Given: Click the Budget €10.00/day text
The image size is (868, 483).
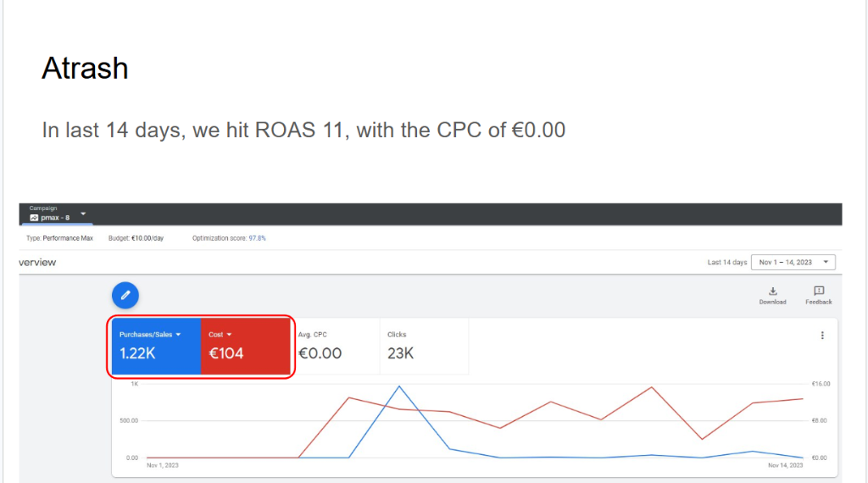Looking at the screenshot, I should pyautogui.click(x=136, y=238).
